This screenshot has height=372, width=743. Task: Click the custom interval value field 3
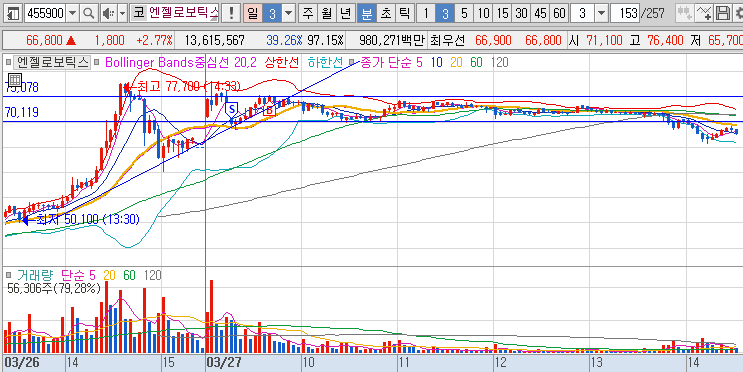(x=582, y=13)
